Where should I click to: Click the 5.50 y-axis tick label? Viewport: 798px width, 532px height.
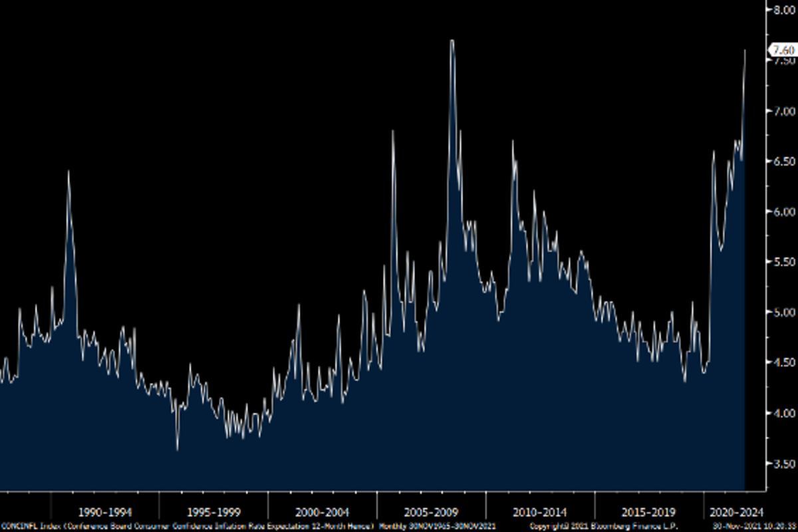pyautogui.click(x=783, y=262)
